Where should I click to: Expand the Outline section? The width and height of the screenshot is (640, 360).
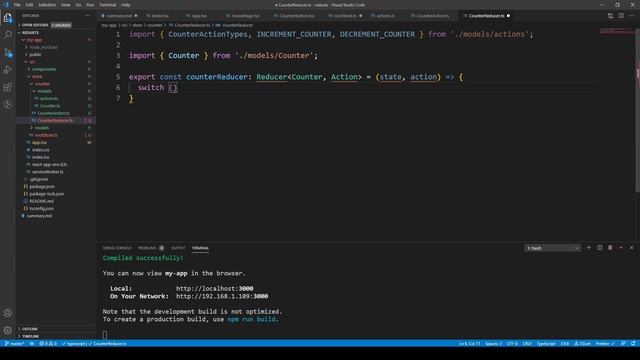29,329
